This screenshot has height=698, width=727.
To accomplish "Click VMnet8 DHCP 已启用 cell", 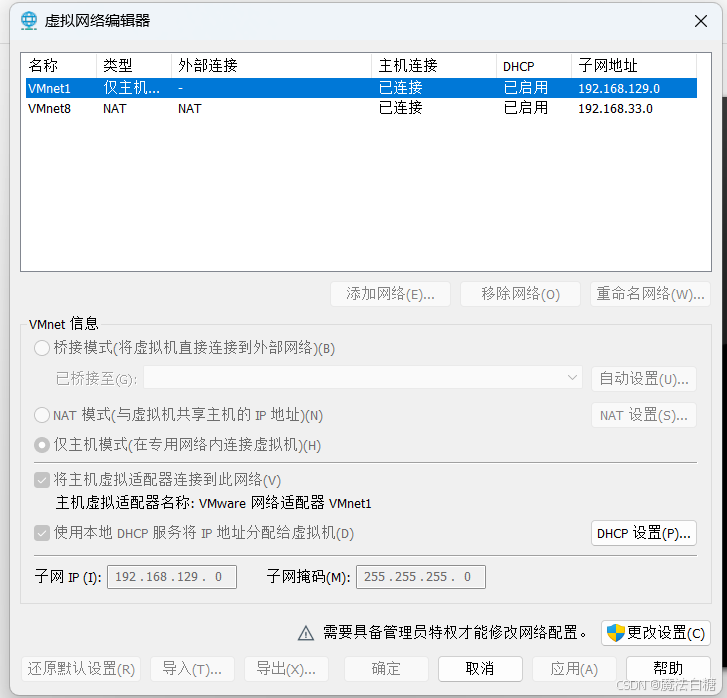I will pyautogui.click(x=526, y=108).
